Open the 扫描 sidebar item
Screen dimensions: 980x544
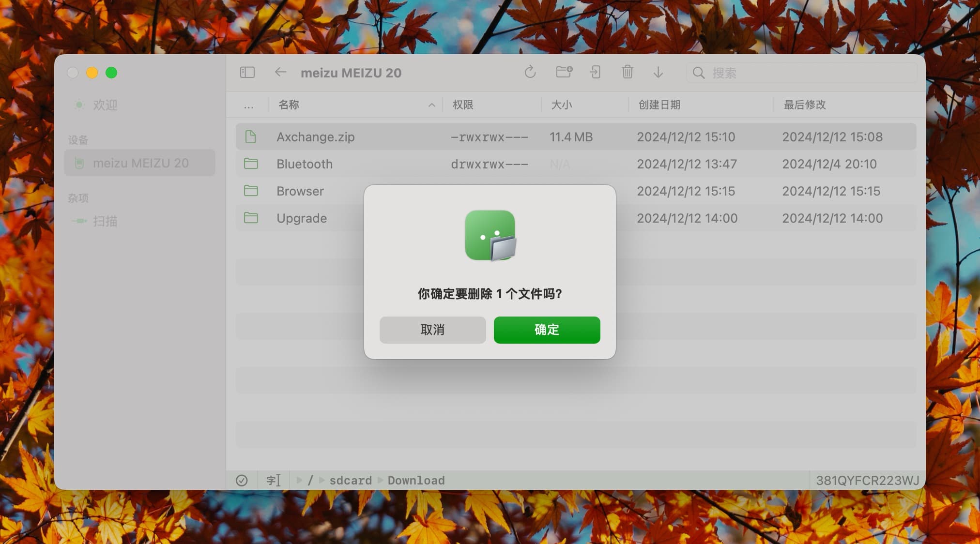[x=105, y=221]
